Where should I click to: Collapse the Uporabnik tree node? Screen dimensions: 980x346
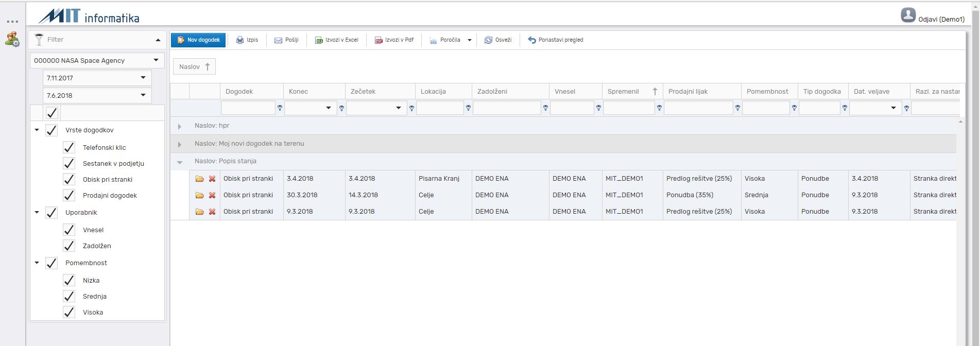[x=37, y=212]
